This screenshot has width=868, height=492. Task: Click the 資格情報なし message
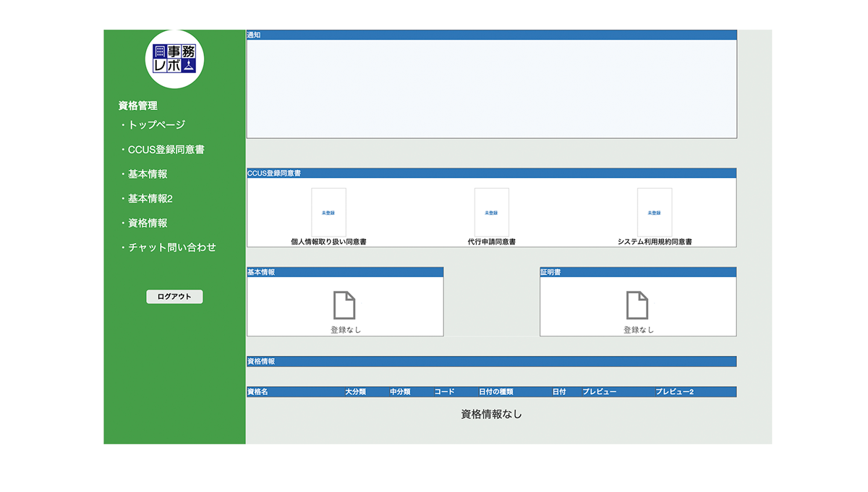click(x=492, y=415)
